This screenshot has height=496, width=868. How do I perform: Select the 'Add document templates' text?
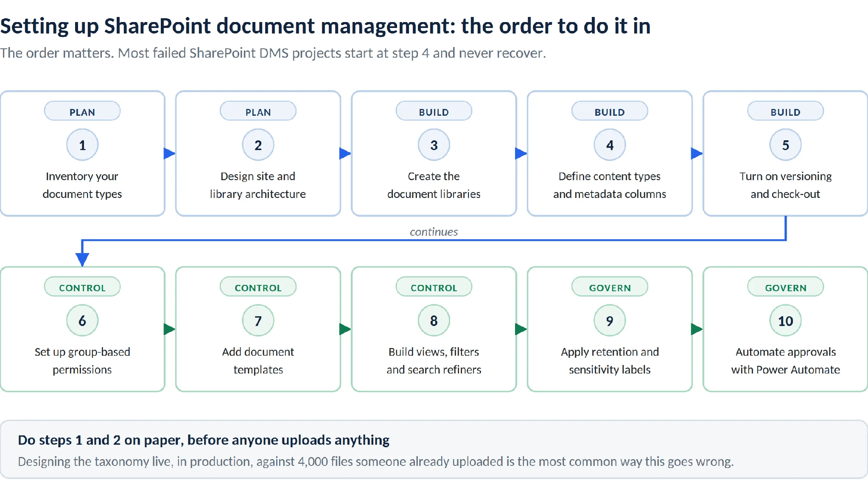click(x=258, y=361)
